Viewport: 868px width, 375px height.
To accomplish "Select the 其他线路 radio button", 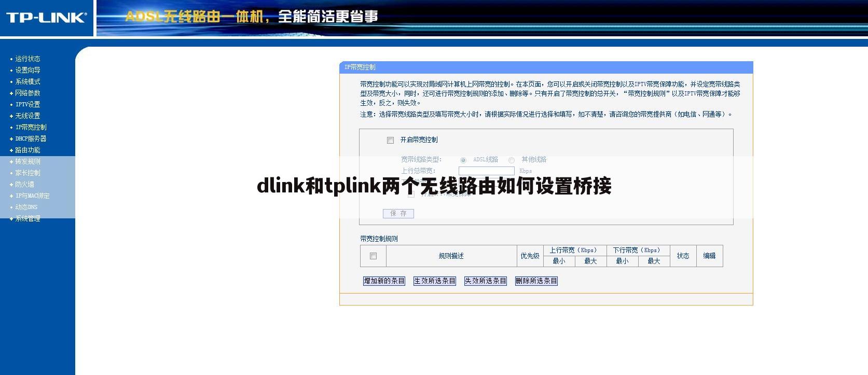I will [x=512, y=160].
